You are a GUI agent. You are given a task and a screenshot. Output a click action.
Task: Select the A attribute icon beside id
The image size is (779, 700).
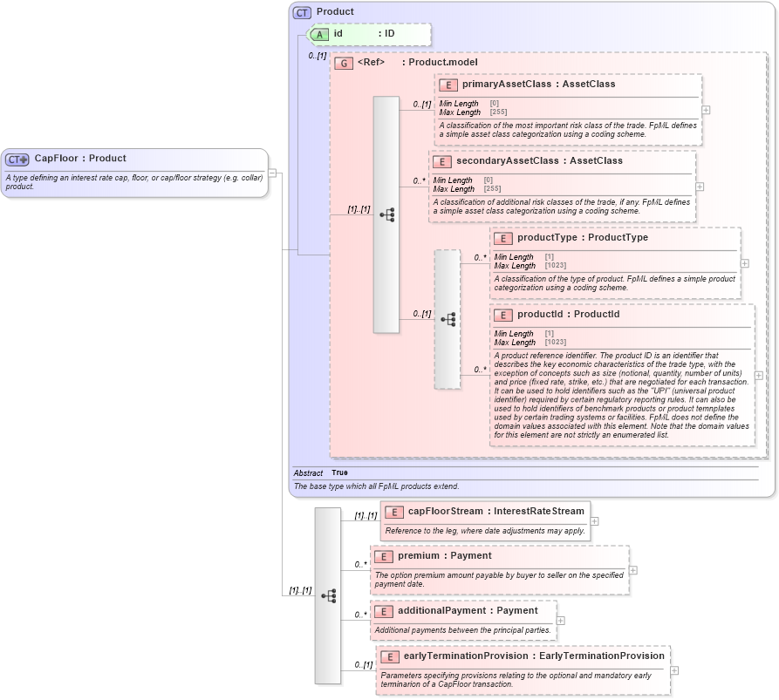[x=318, y=34]
